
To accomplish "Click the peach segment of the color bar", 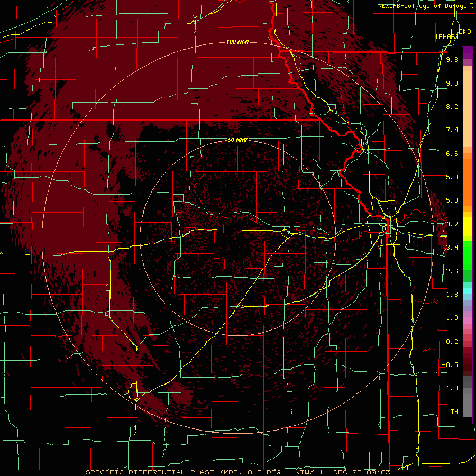I will [x=467, y=106].
